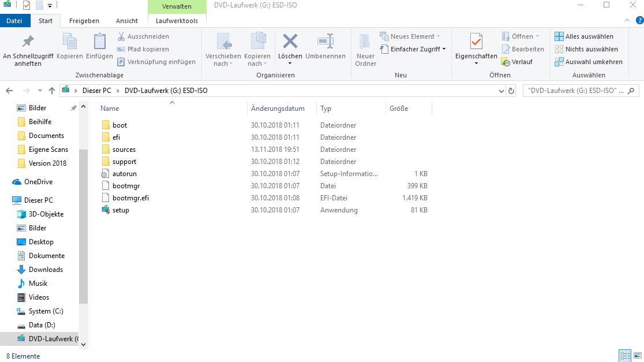The height and width of the screenshot is (362, 644).
Task: Switch to details view icon in status bar
Action: (625, 356)
